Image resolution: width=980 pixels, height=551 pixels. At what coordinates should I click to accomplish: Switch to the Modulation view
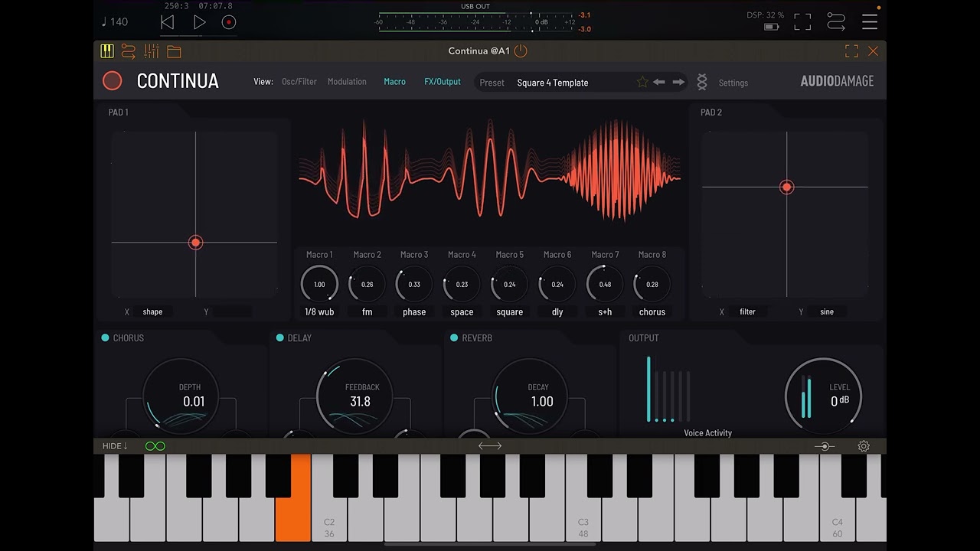tap(347, 82)
